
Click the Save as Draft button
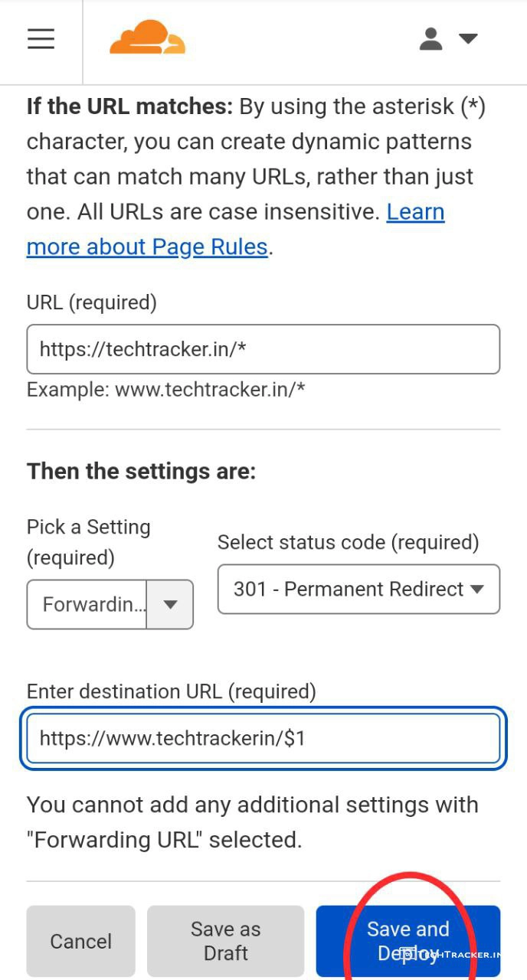[226, 941]
